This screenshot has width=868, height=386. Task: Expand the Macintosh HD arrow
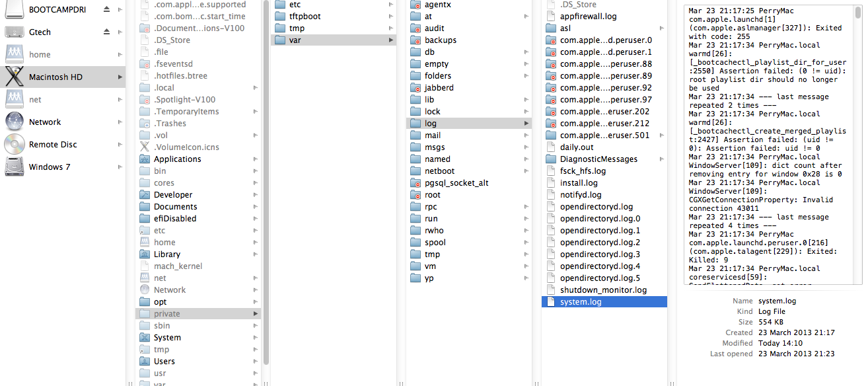point(120,77)
